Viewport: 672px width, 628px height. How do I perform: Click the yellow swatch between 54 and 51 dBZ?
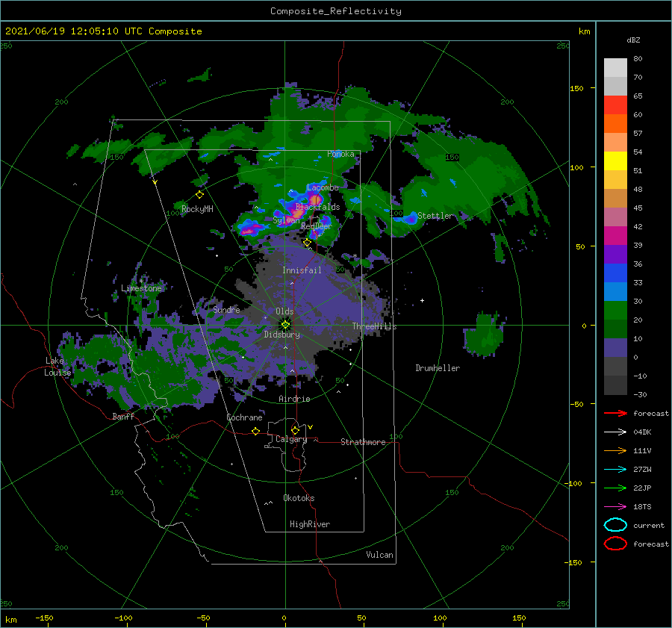(615, 161)
